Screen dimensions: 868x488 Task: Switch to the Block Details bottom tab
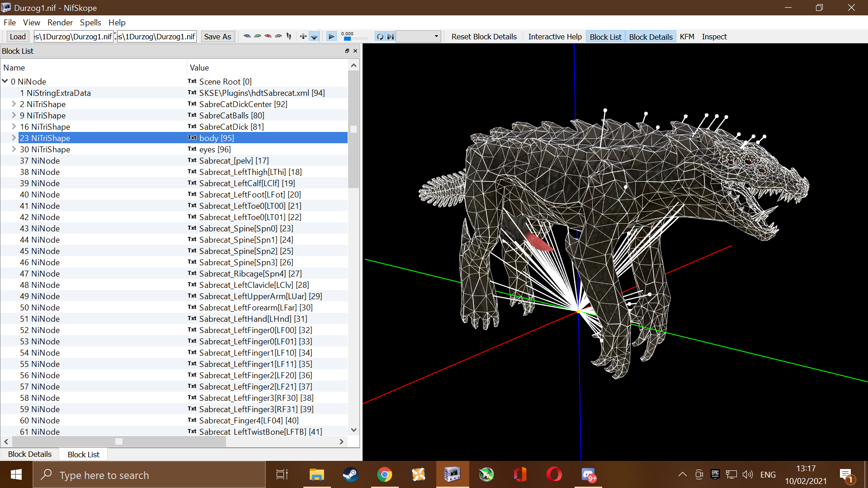tap(30, 454)
